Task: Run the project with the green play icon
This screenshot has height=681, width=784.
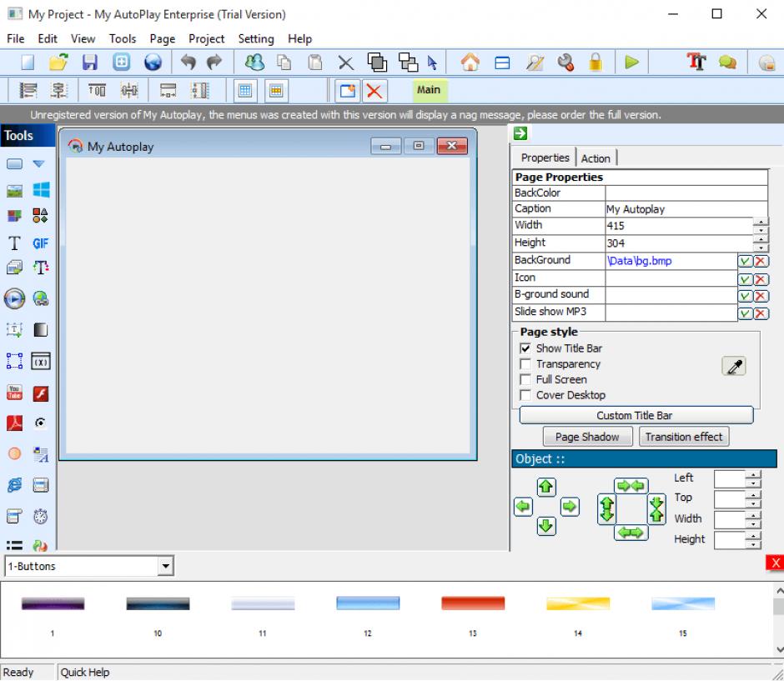Action: pyautogui.click(x=631, y=63)
